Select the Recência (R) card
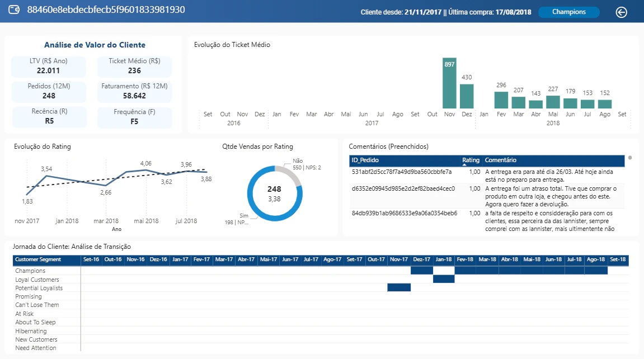644x359 pixels. tap(49, 116)
